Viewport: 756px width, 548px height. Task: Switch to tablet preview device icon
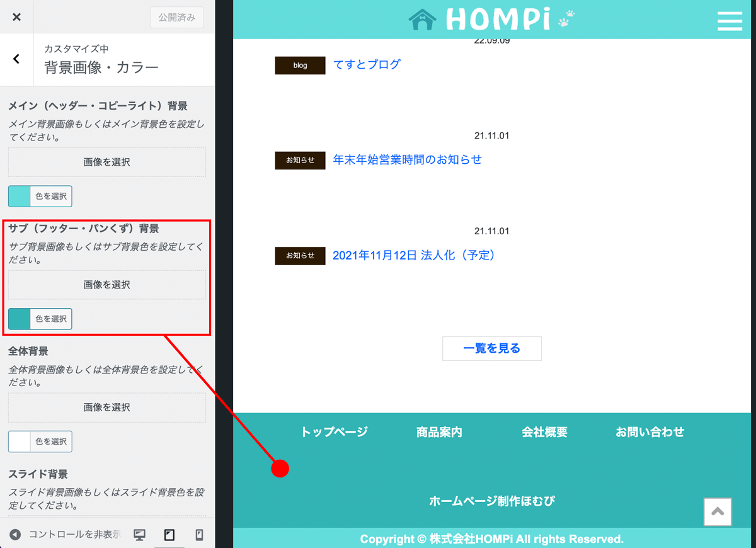pyautogui.click(x=169, y=535)
